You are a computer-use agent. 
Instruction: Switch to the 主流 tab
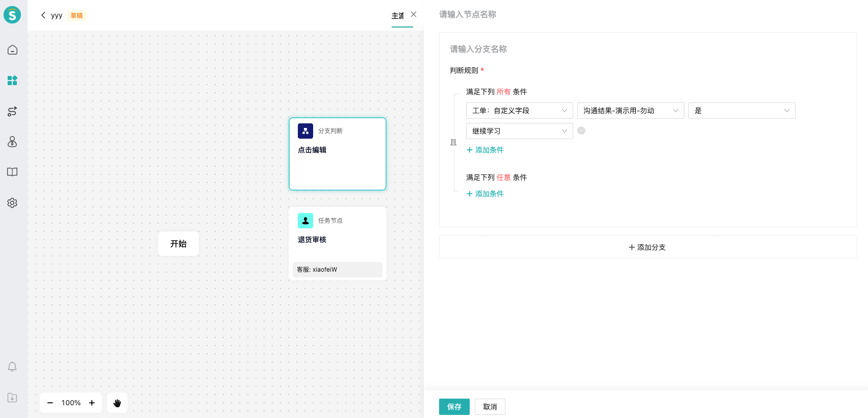[x=398, y=16]
